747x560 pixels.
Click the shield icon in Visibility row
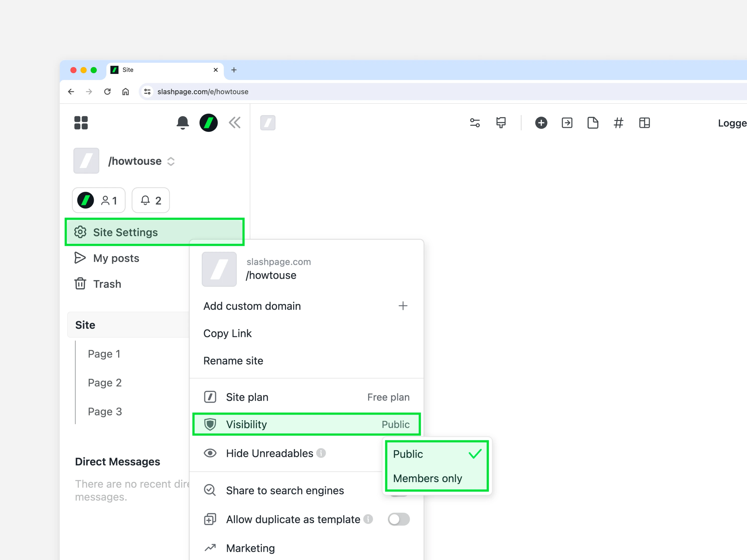tap(210, 424)
